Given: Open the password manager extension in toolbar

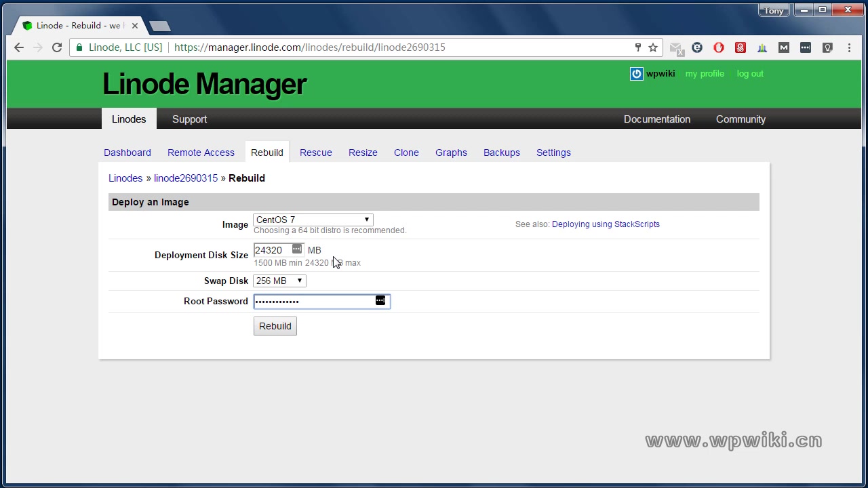Looking at the screenshot, I should (806, 47).
